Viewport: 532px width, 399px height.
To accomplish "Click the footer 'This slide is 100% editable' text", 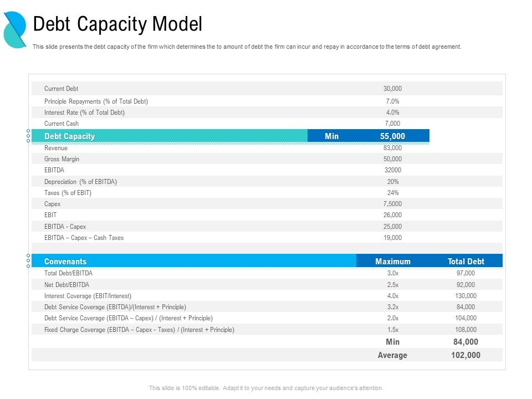I will click(266, 388).
